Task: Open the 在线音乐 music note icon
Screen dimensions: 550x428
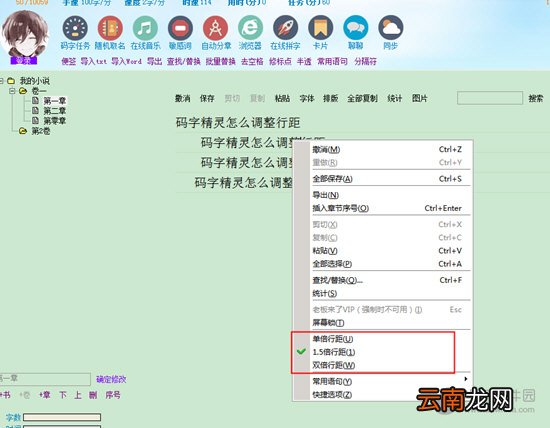Action: tap(145, 28)
